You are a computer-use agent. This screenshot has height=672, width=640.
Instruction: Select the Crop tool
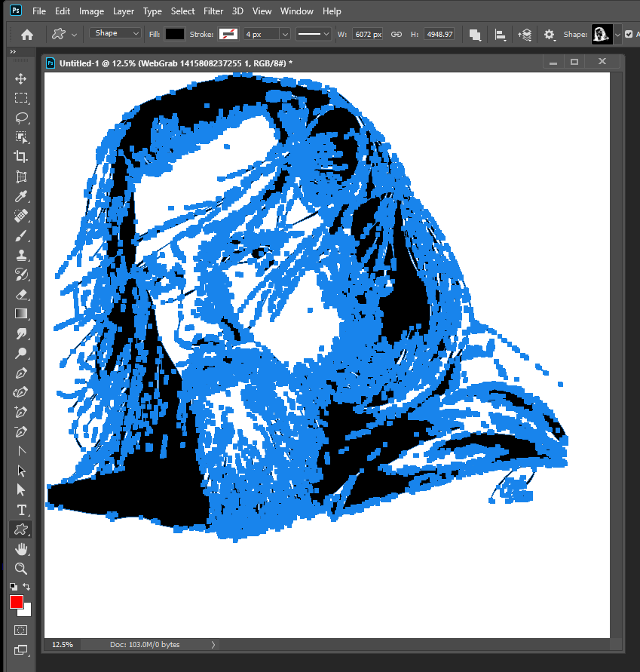[x=20, y=156]
